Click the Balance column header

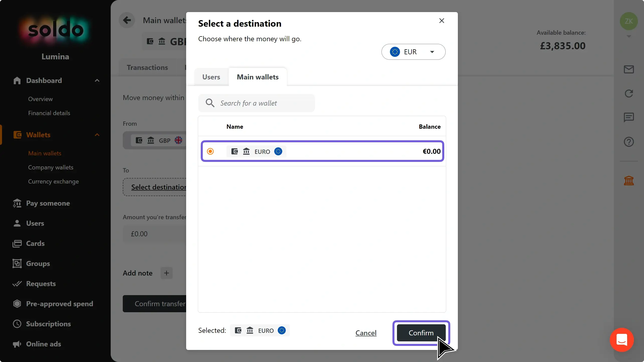[x=430, y=126]
